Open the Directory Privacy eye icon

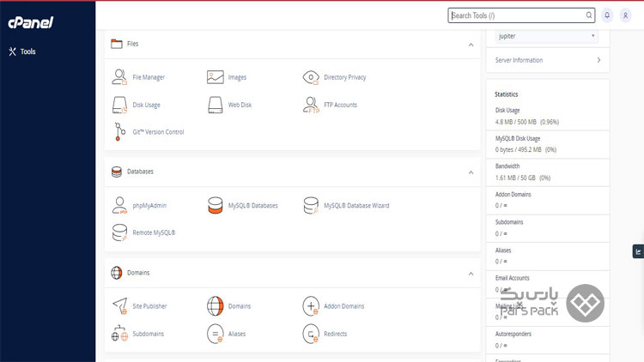(x=311, y=77)
